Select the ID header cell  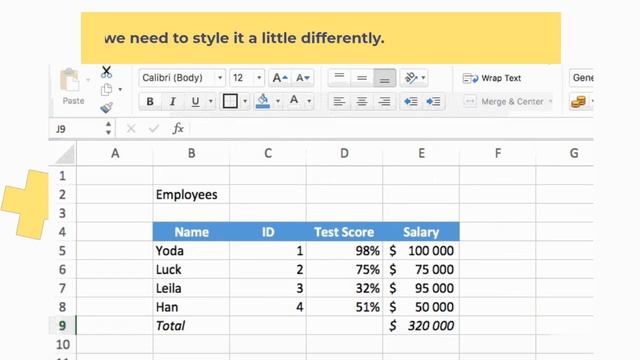tap(268, 232)
